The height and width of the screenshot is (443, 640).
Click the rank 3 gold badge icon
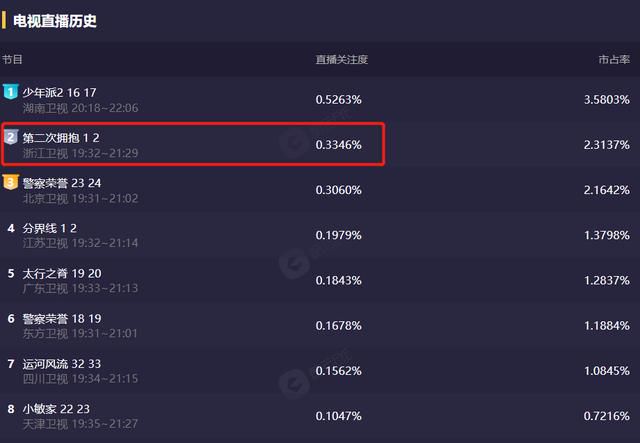(10, 183)
